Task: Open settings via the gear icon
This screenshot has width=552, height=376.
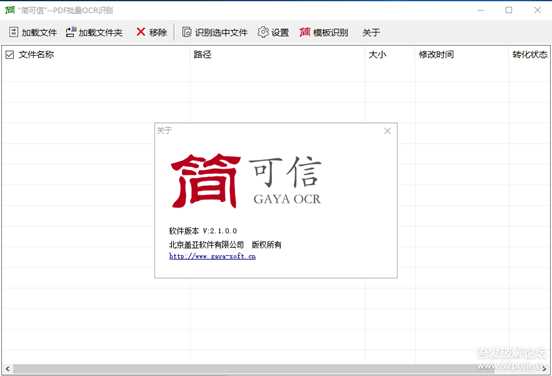Action: [263, 32]
